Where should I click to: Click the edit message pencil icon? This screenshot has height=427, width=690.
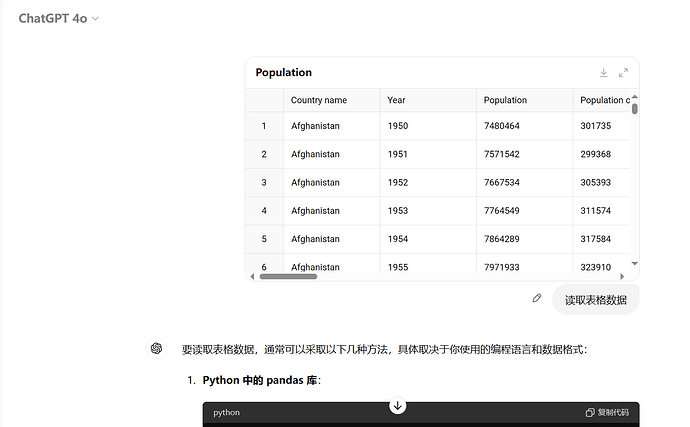[536, 298]
